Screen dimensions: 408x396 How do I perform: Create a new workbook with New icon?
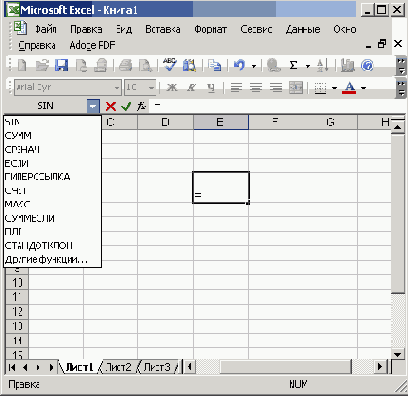pos(22,65)
